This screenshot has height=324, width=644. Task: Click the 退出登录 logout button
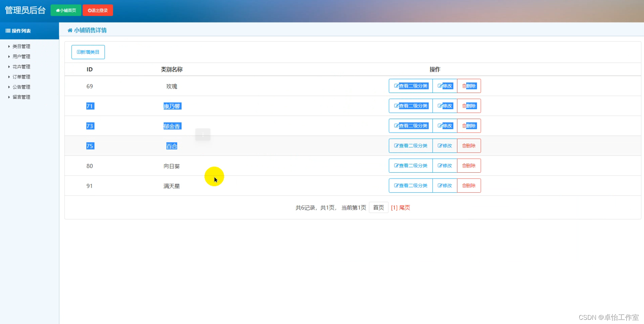(x=98, y=10)
